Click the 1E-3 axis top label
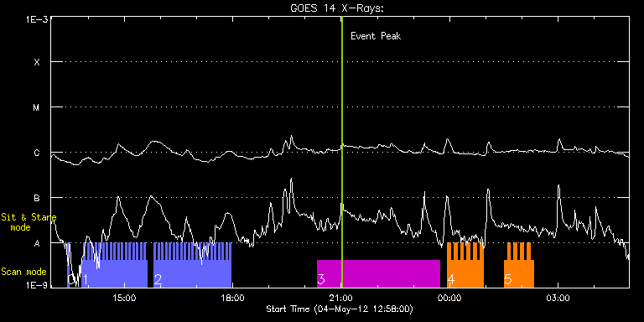 coord(37,19)
